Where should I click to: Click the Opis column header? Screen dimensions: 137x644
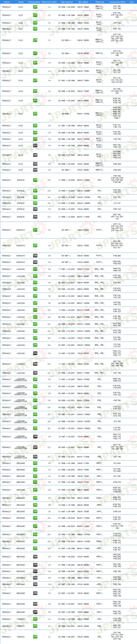pos(131,2)
